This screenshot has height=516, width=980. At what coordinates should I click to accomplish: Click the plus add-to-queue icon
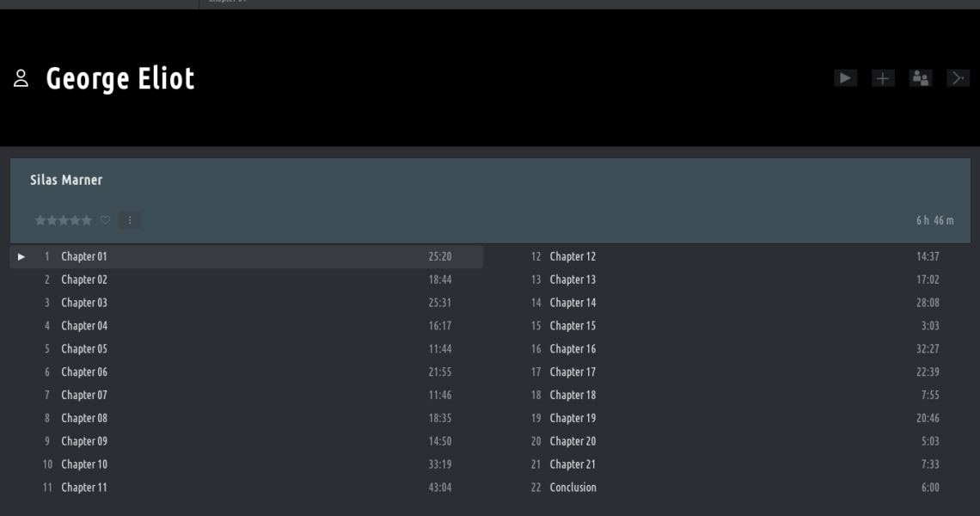coord(883,78)
